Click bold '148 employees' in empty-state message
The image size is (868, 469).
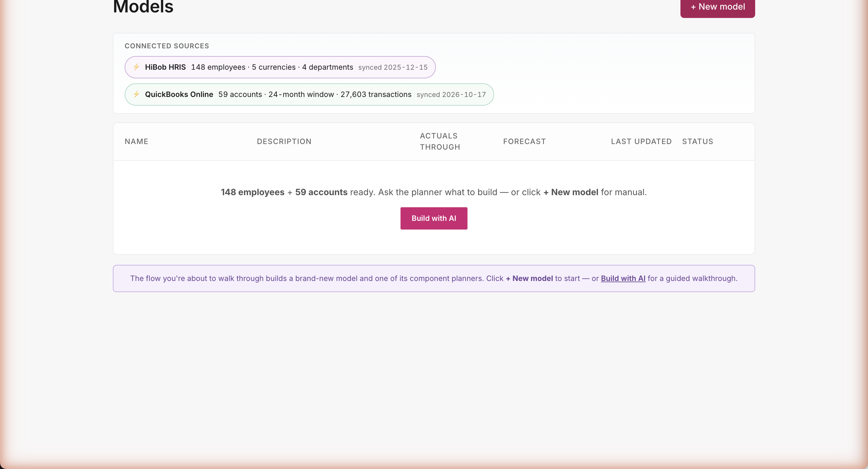tap(253, 192)
